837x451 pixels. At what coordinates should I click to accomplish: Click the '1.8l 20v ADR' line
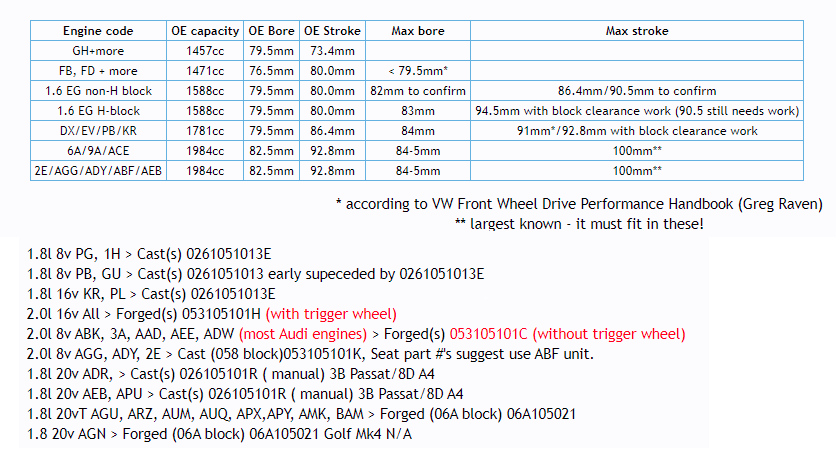(x=231, y=374)
